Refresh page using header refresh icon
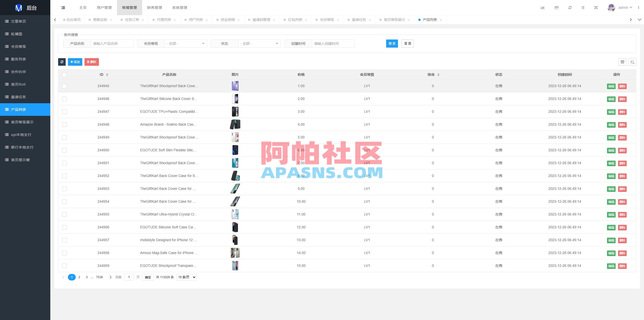644x320 pixels. coord(570,8)
